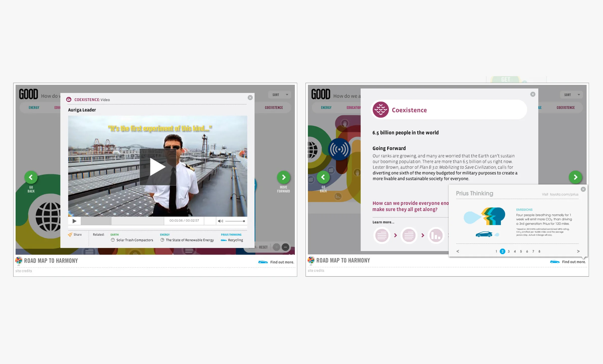Image resolution: width=603 pixels, height=364 pixels.
Task: Close the Prius Thinking popup
Action: click(583, 189)
